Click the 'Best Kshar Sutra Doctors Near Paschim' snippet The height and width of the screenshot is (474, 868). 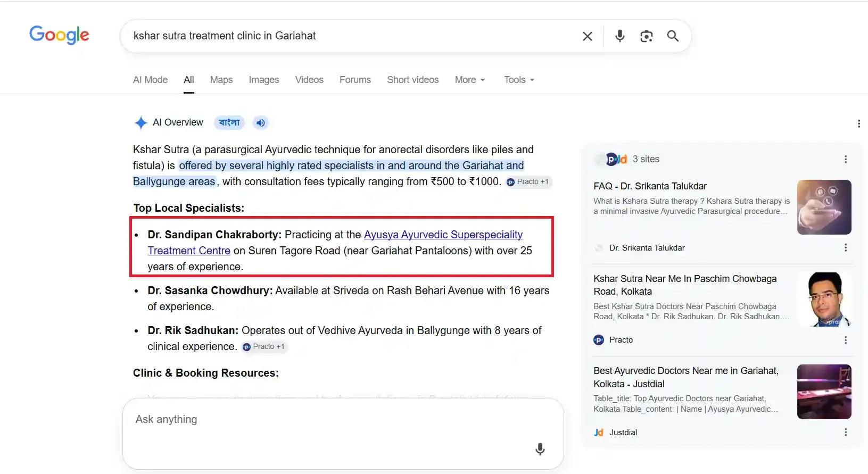point(691,311)
